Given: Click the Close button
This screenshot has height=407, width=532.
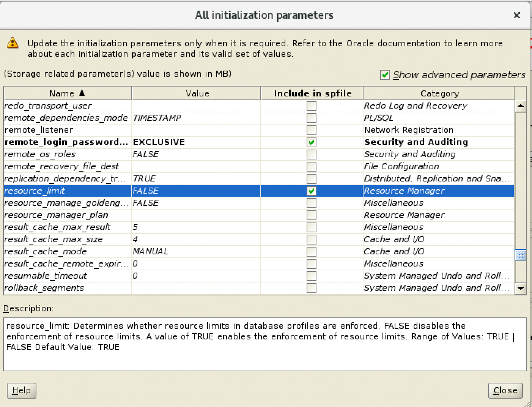Looking at the screenshot, I should click(x=505, y=390).
